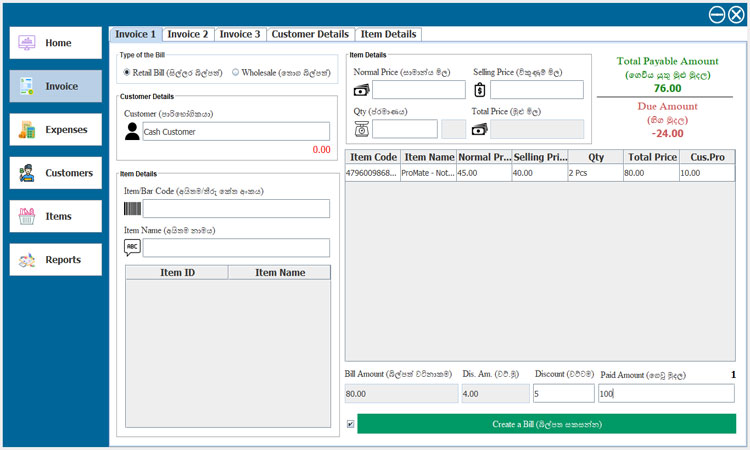Click the Items sidebar icon
The height and width of the screenshot is (450, 750).
point(27,216)
